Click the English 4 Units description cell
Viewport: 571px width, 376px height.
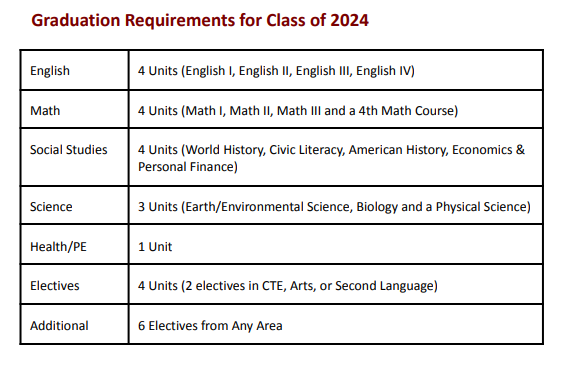[335, 70]
